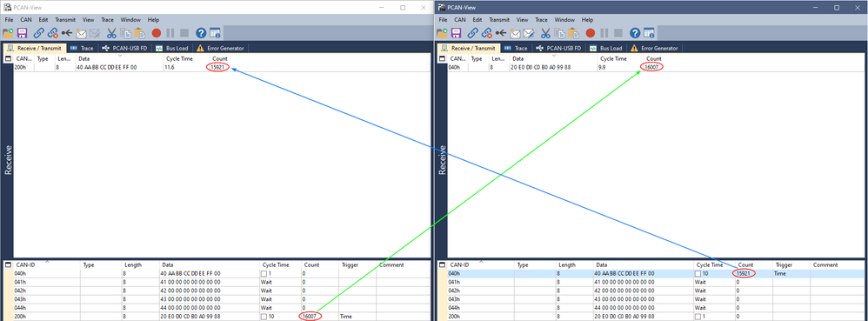Click New Message envelope icon in right window
Image resolution: width=868 pixels, height=321 pixels.
515,33
